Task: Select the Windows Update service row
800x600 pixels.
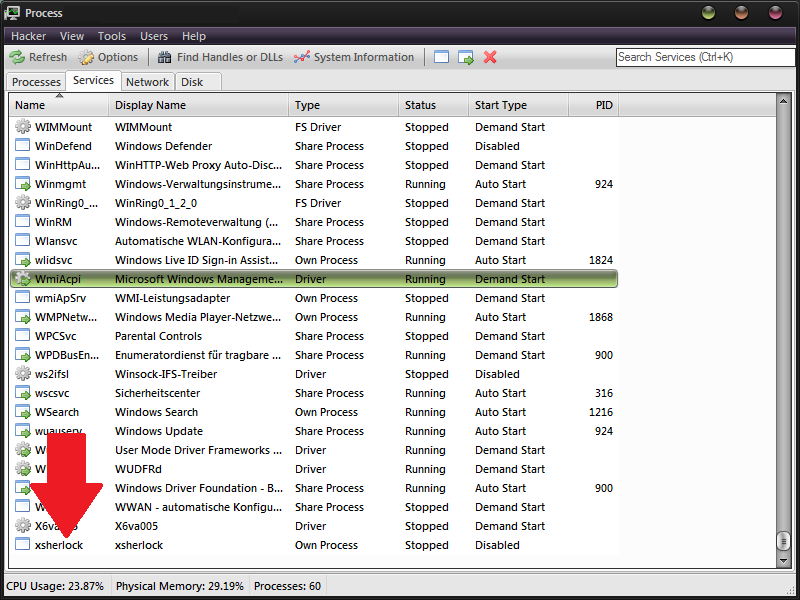Action: (314, 431)
